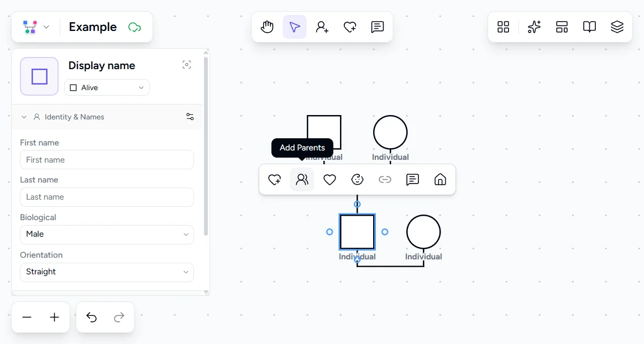
Task: Click the app logo icon
Action: coord(30,27)
